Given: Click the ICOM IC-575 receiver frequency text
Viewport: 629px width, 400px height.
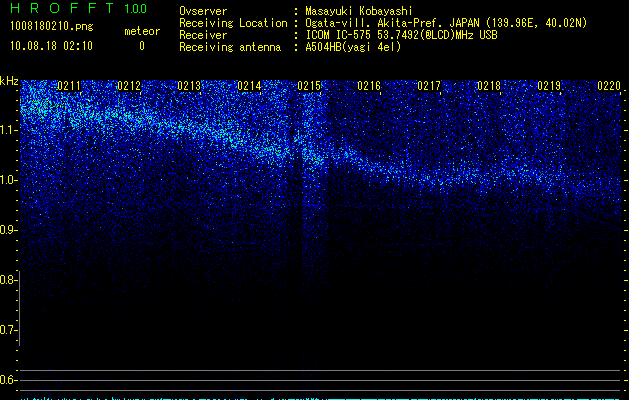Looking at the screenshot, I should (401, 35).
